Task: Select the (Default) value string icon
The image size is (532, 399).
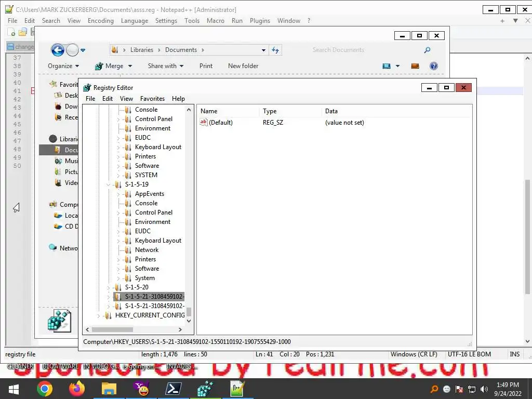Action: pyautogui.click(x=204, y=122)
